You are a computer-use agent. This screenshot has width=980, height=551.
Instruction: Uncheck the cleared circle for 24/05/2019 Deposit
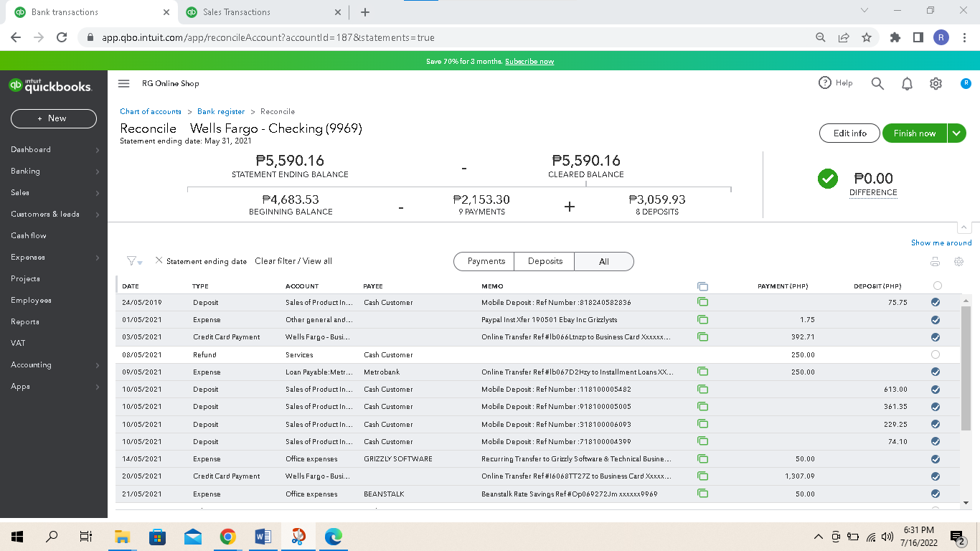[x=935, y=303]
